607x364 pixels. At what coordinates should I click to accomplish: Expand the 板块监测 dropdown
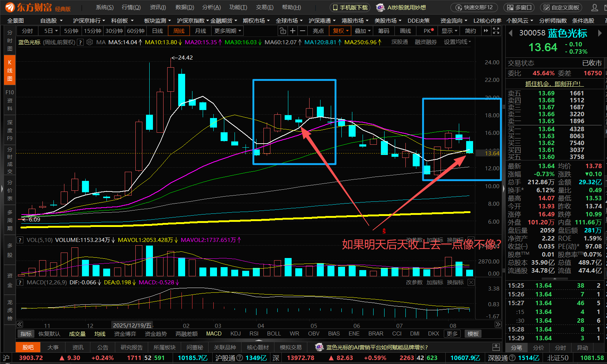pos(157,21)
